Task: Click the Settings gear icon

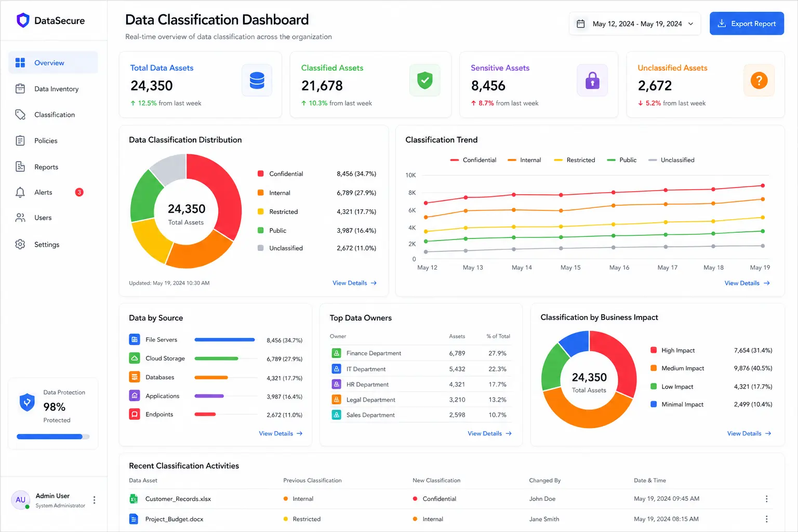Action: (x=20, y=244)
